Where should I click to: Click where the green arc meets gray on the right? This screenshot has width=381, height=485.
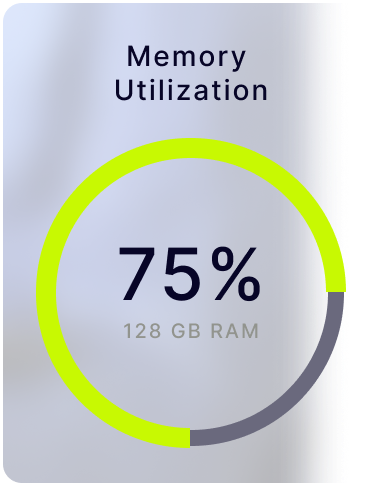point(336,292)
